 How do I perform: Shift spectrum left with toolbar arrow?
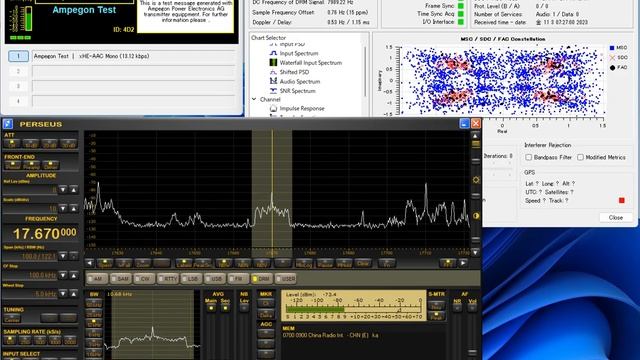tap(90, 263)
